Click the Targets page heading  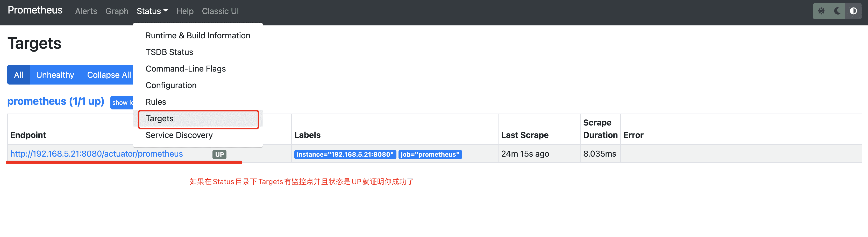34,44
